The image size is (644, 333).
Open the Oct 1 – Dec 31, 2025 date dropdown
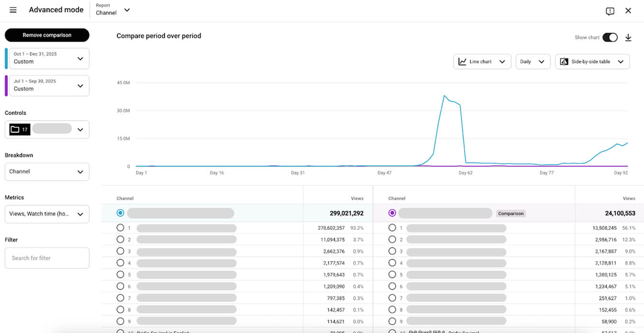49,58
